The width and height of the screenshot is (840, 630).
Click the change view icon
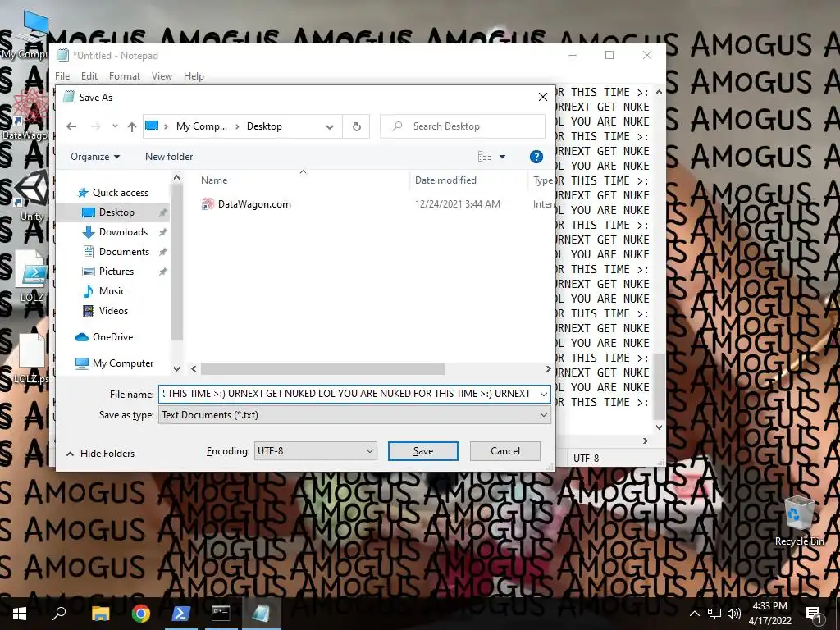coord(485,157)
